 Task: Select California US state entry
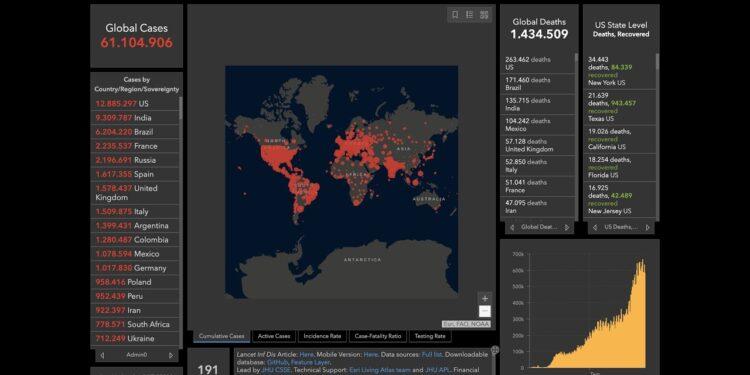620,139
